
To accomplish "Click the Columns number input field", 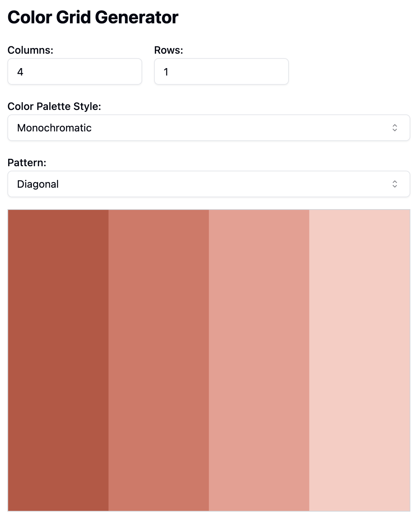I will point(74,71).
